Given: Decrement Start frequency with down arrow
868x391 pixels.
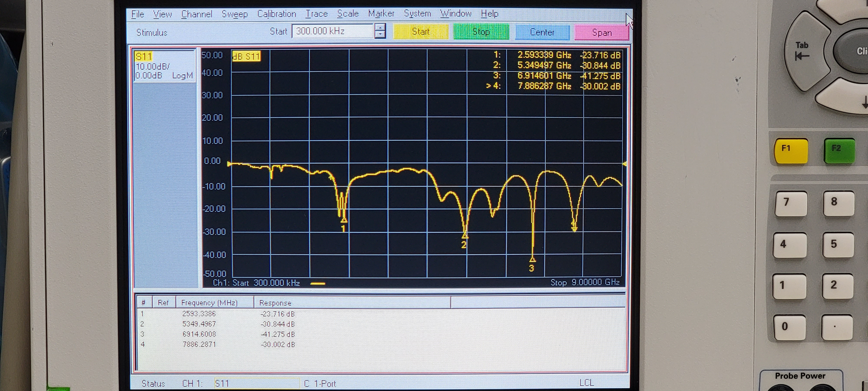Looking at the screenshot, I should [x=380, y=34].
